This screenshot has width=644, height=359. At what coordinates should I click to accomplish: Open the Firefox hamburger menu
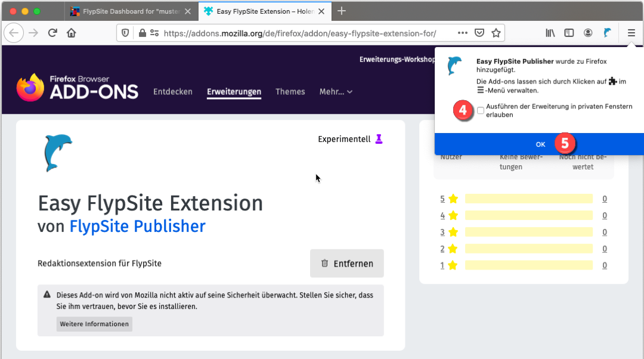(x=631, y=33)
